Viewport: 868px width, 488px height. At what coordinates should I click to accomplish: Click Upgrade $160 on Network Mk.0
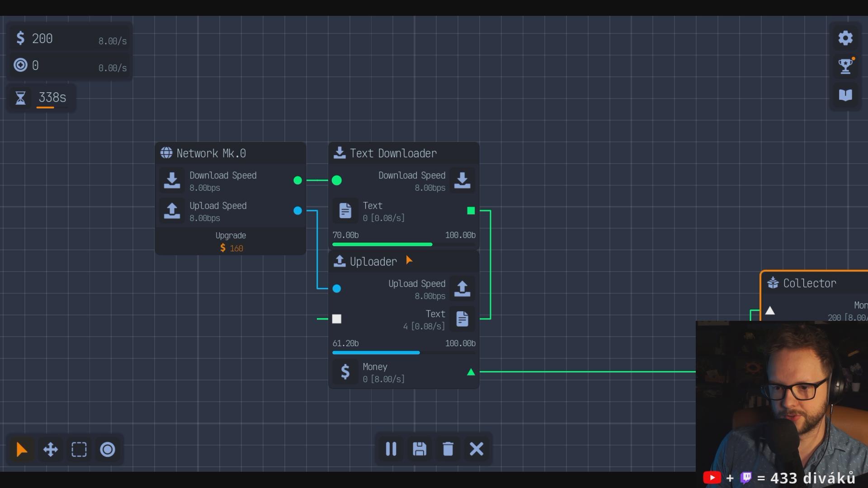(x=231, y=242)
